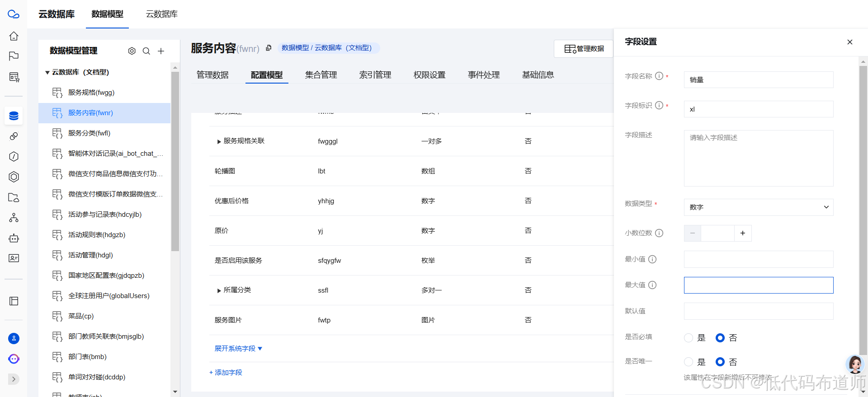Image resolution: width=868 pixels, height=397 pixels.
Task: Open 数据模型 top navigation tab
Action: 107,14
